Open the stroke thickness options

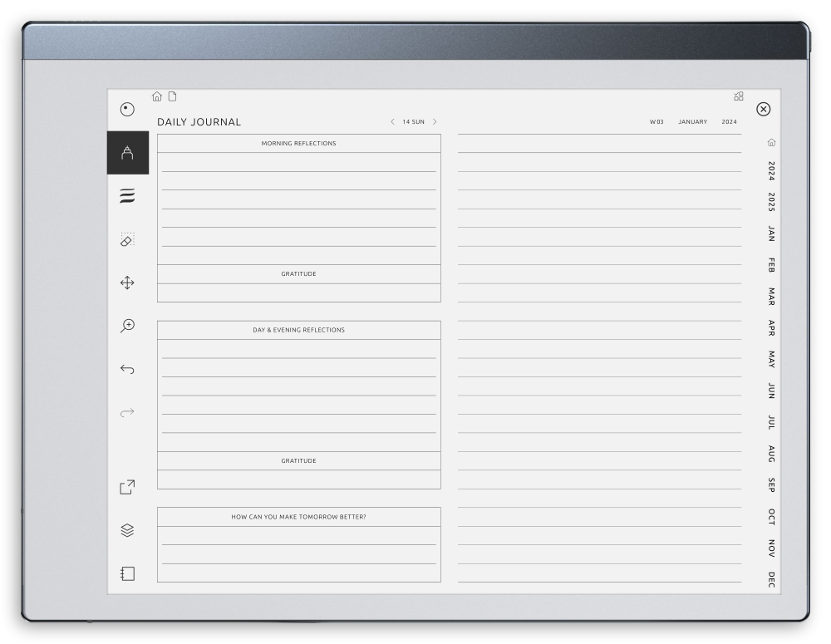point(127,196)
